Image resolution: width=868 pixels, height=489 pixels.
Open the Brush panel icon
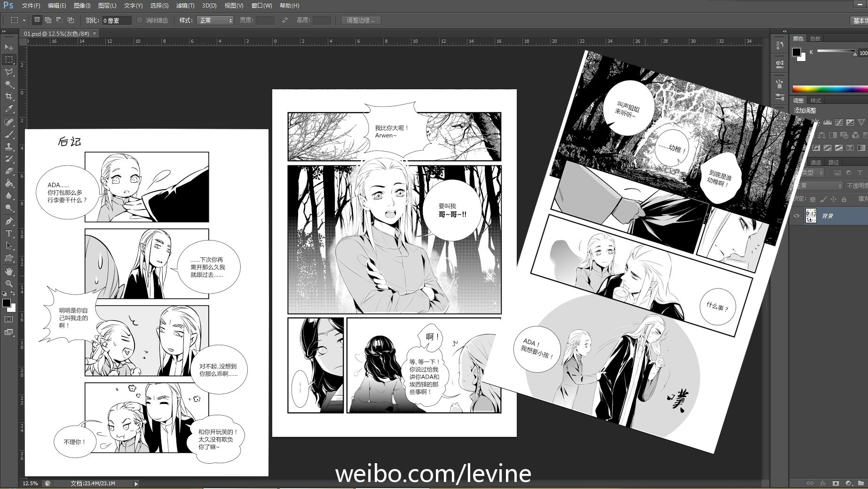tap(780, 84)
